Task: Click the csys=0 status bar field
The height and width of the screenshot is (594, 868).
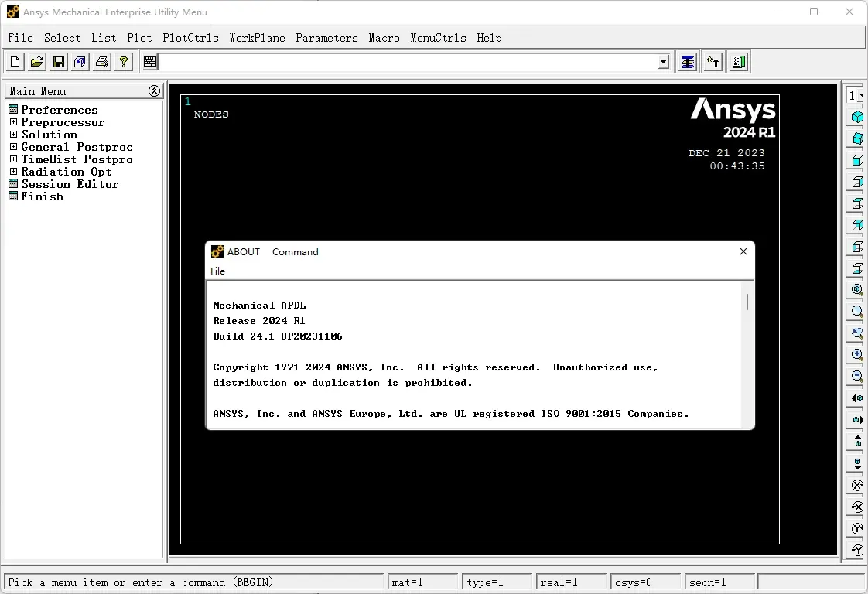Action: pyautogui.click(x=645, y=582)
